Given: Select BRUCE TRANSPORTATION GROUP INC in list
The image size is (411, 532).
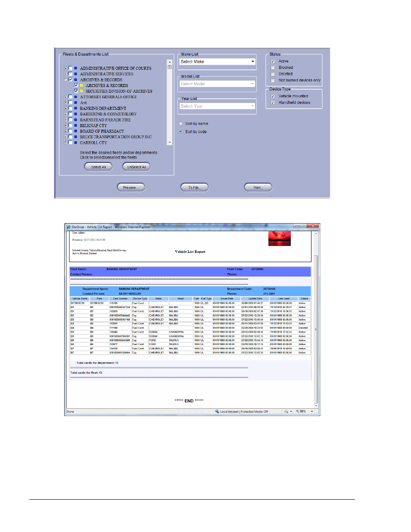Looking at the screenshot, I should pos(115,137).
